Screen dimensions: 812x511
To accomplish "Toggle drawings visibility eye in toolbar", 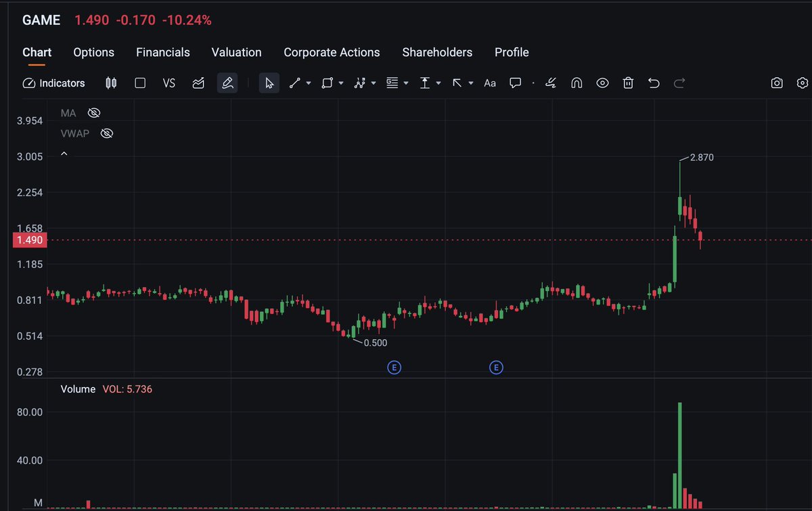I will click(602, 83).
